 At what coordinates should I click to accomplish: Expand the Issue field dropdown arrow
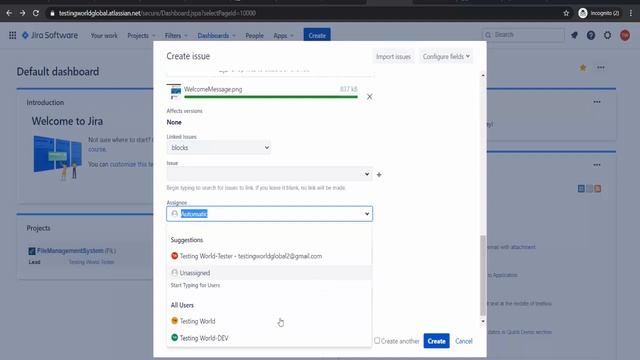[x=367, y=174]
